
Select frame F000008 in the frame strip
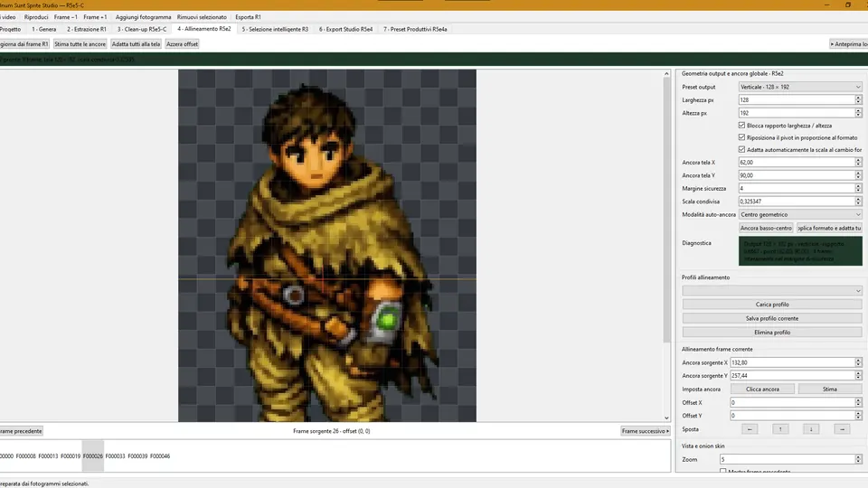coord(25,455)
